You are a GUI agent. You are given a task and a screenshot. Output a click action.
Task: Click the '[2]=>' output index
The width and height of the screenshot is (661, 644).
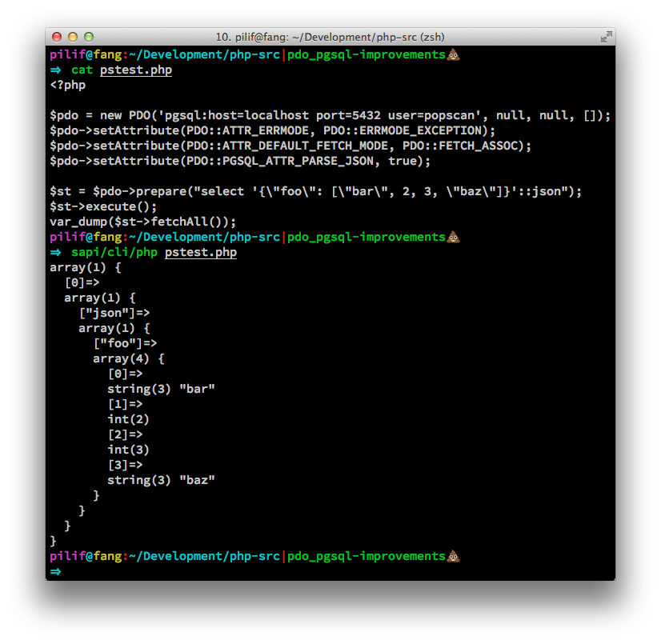click(x=125, y=434)
